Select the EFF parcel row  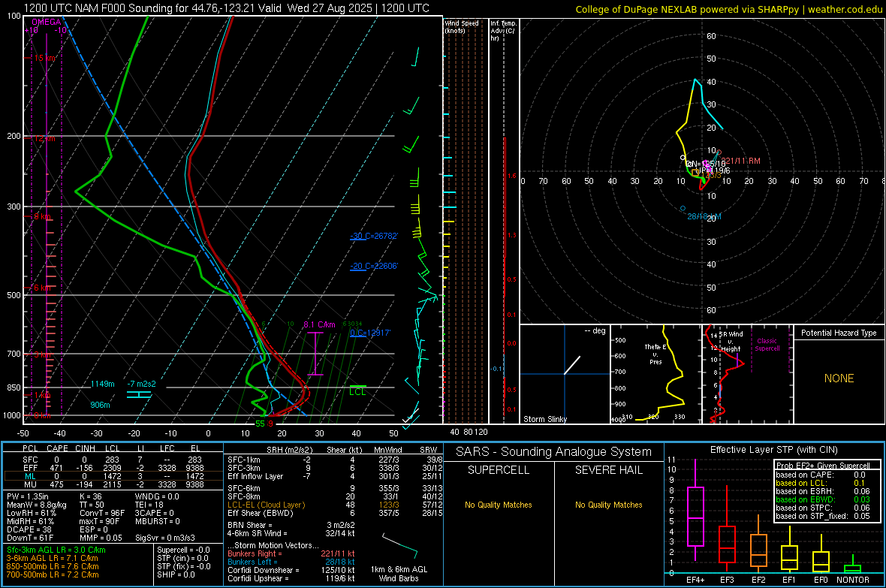pyautogui.click(x=113, y=468)
